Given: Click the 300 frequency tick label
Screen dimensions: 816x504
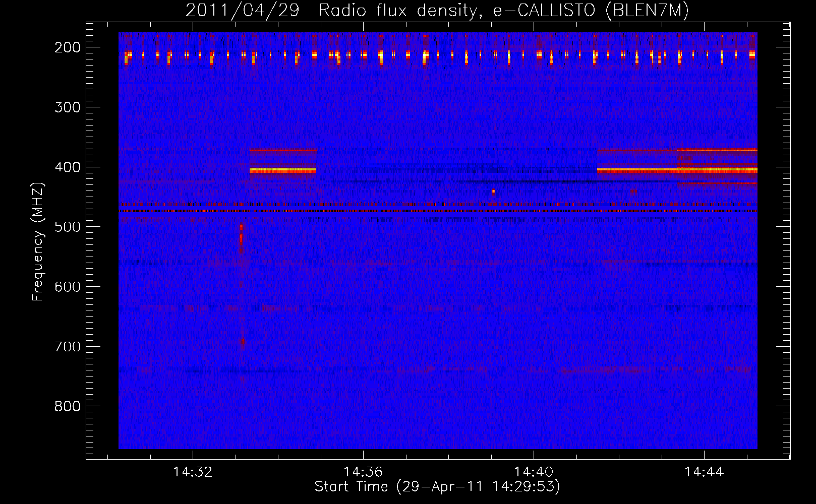Looking at the screenshot, I should [x=68, y=107].
